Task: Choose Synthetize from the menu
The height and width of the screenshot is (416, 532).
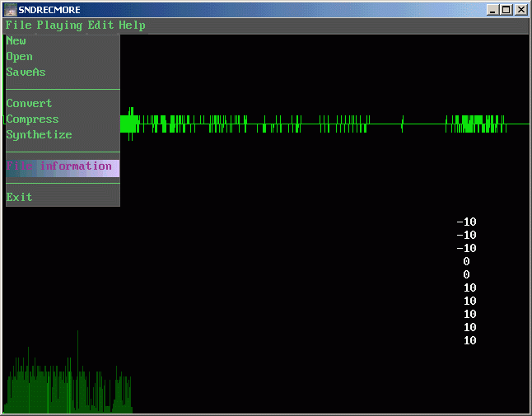Action: click(x=40, y=135)
